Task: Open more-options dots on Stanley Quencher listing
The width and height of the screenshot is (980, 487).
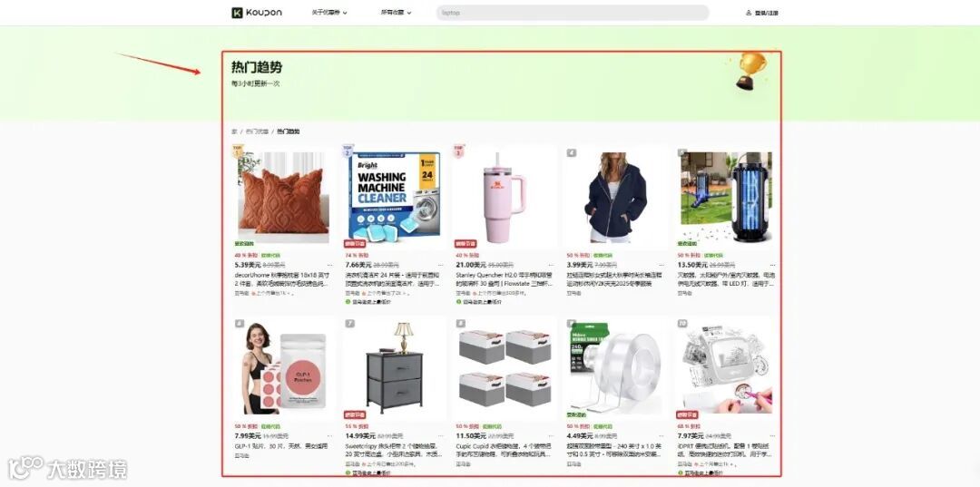Action: click(x=552, y=266)
